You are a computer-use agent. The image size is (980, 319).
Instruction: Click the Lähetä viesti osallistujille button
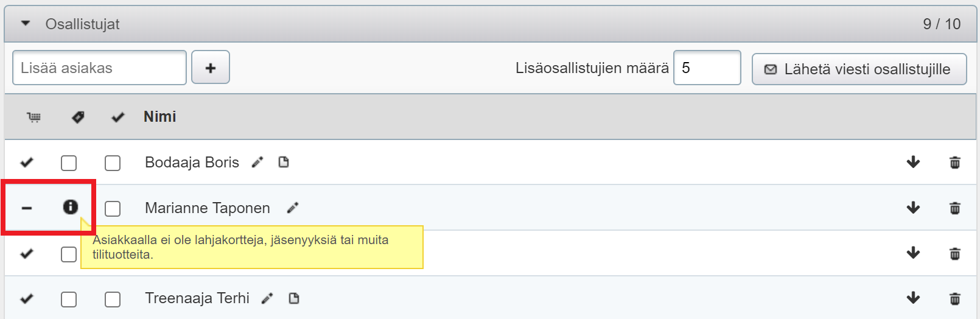click(x=859, y=69)
